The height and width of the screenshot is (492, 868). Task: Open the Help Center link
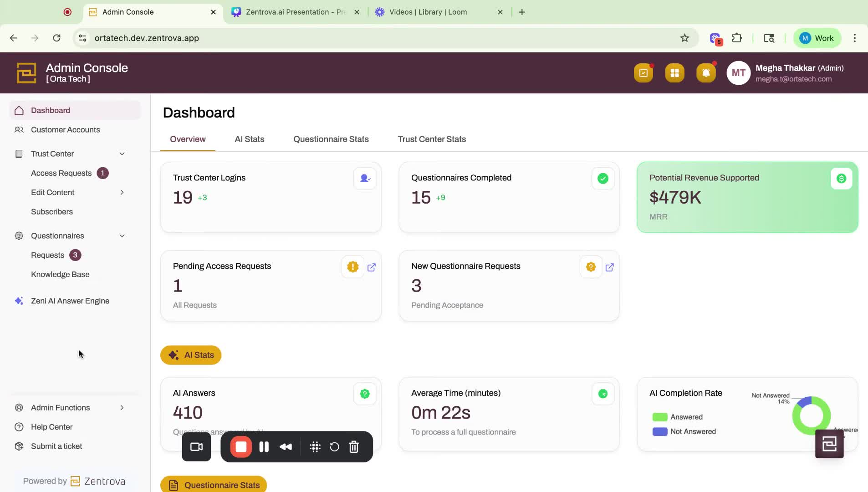[x=51, y=427]
